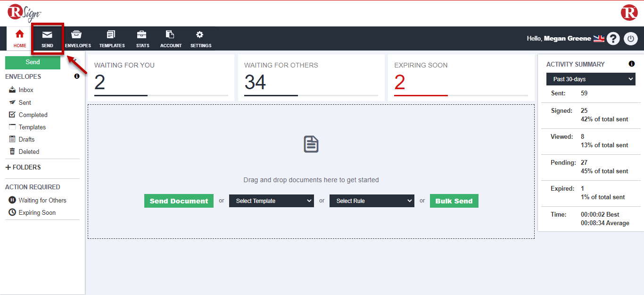Change the Past 30-days period dropdown
Viewport: 644px width, 295px height.
[x=591, y=79]
